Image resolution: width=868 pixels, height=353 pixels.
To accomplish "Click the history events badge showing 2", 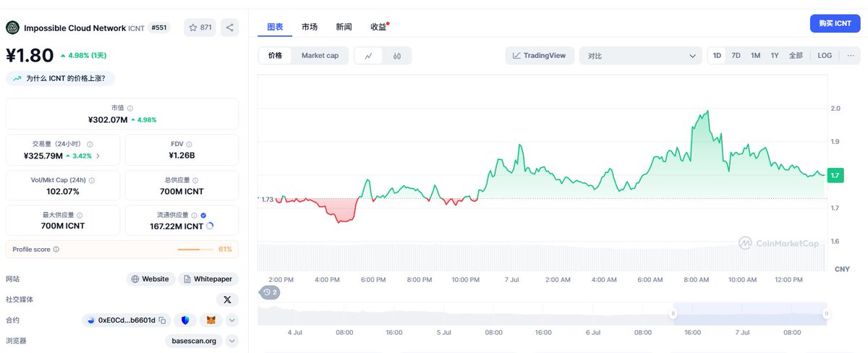I will coord(271,292).
